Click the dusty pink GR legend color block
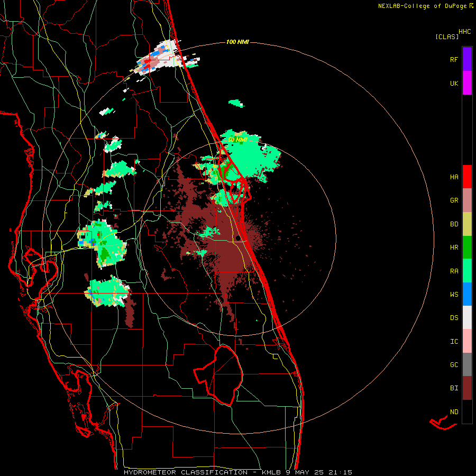The image size is (476, 476). click(x=467, y=200)
